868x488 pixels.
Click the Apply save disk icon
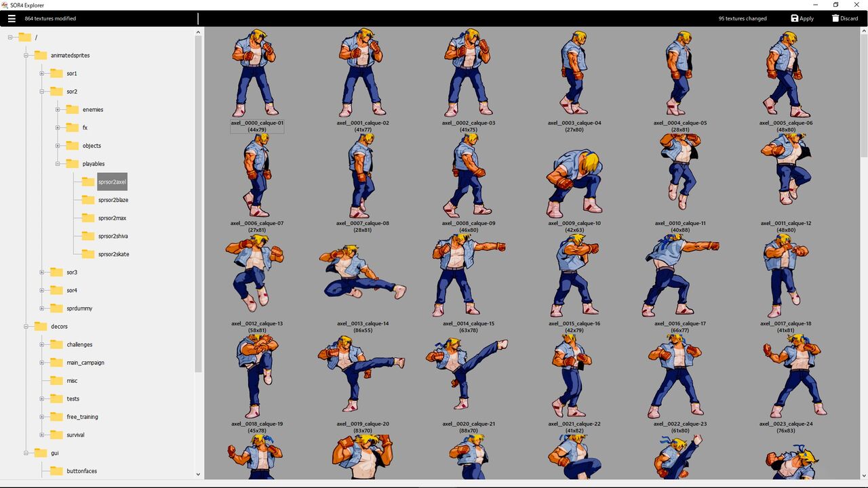click(794, 18)
